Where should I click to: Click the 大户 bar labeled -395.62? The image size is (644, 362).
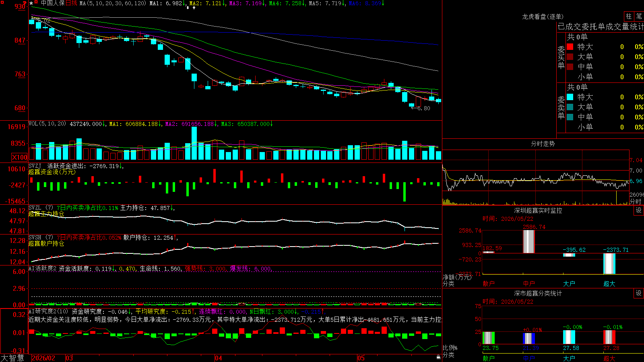click(x=569, y=255)
